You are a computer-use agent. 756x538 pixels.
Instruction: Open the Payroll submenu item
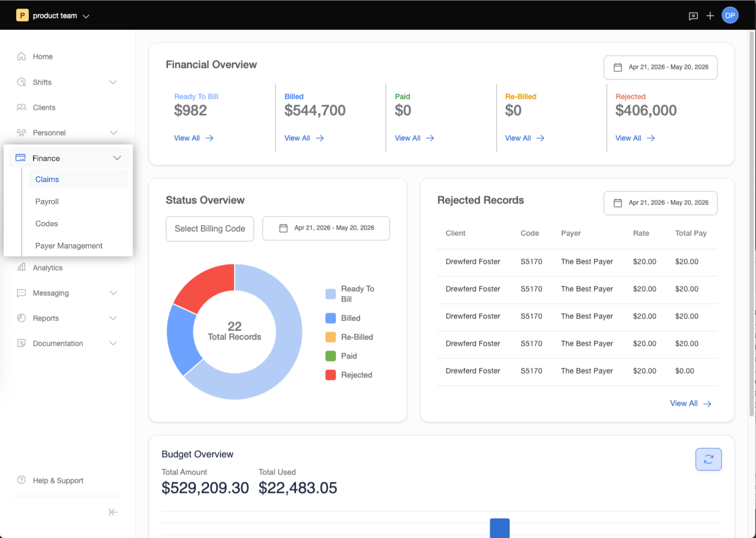point(78,201)
